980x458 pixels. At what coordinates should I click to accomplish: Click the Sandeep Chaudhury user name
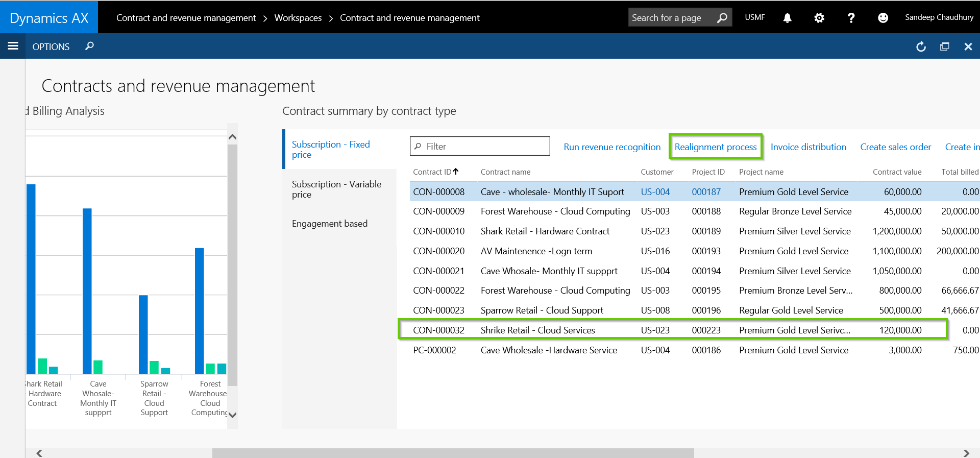coord(939,17)
